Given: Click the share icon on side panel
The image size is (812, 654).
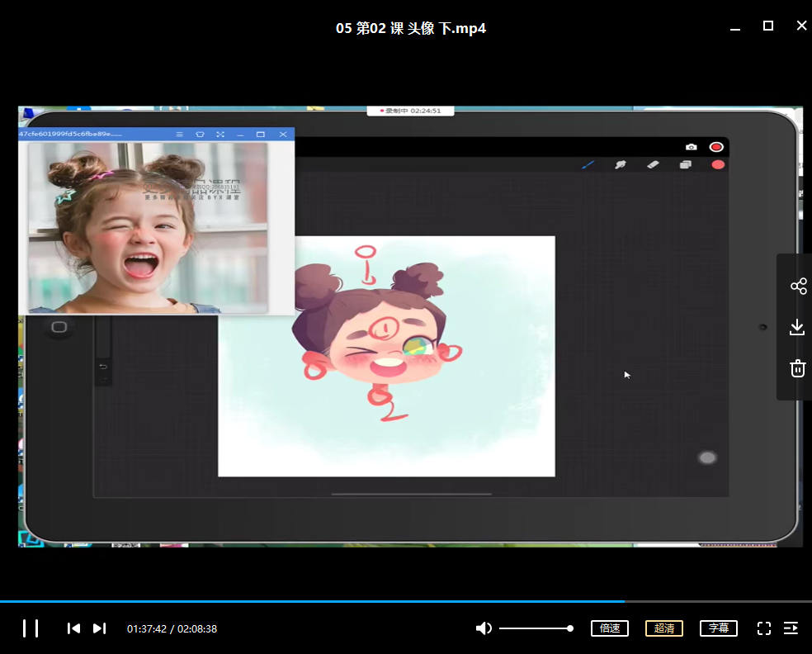Looking at the screenshot, I should tap(798, 287).
